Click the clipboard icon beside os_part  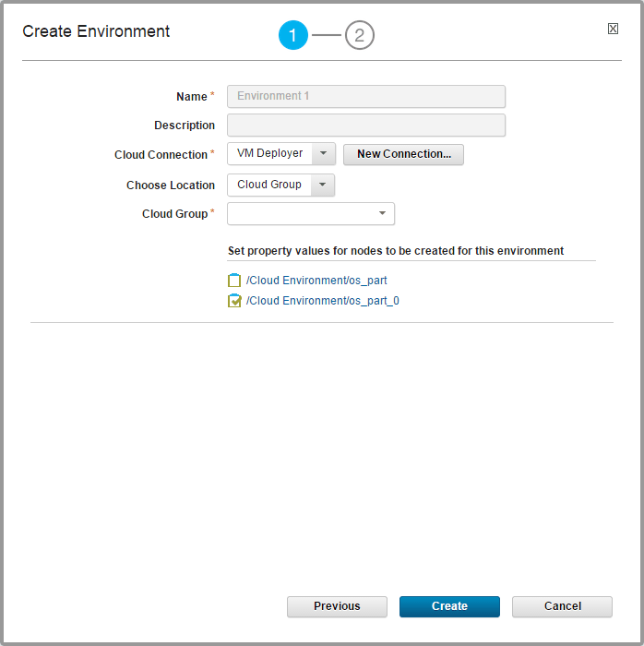(x=234, y=281)
